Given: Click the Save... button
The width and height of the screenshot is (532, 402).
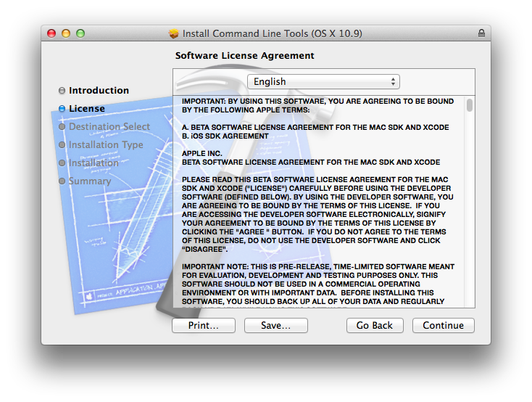Looking at the screenshot, I should [x=276, y=326].
